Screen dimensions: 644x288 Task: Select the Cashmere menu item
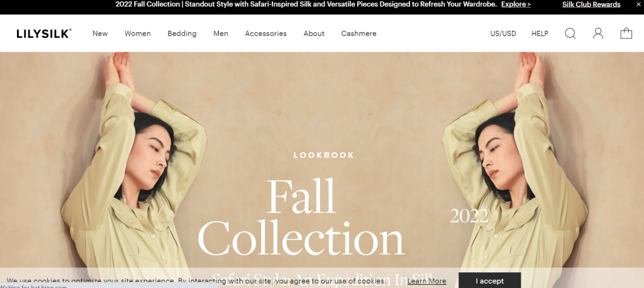pos(358,34)
